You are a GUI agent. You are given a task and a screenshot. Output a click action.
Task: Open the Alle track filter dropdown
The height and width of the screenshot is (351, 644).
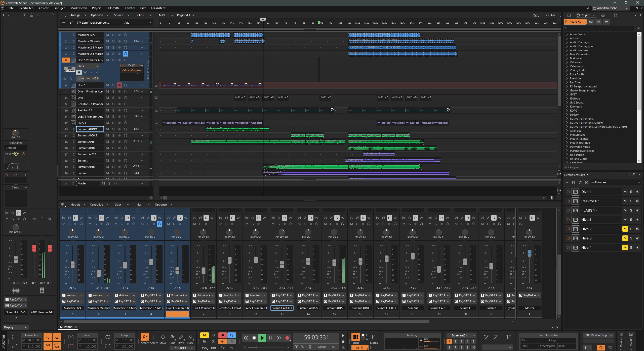point(138,23)
